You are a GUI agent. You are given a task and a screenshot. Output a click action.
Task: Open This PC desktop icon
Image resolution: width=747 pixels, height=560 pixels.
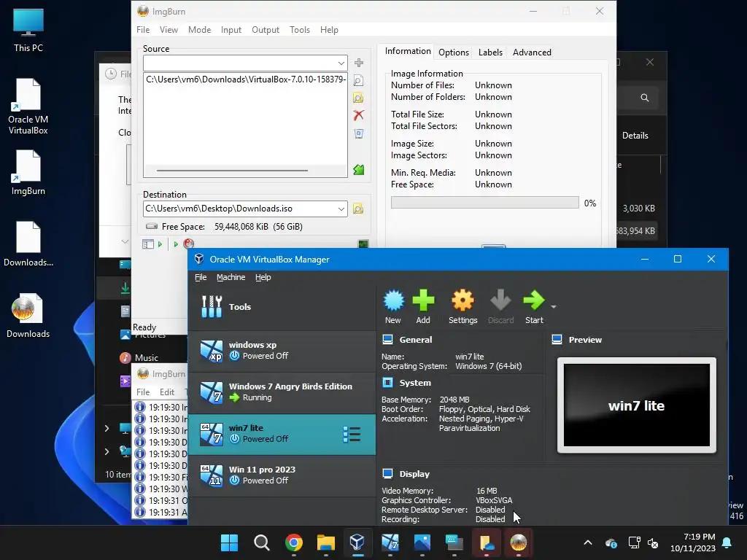click(x=28, y=30)
